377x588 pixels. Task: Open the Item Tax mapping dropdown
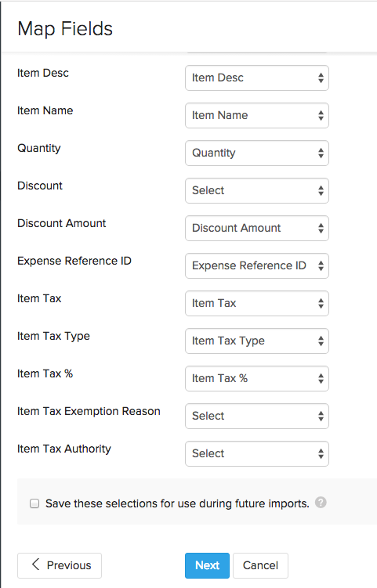[257, 303]
